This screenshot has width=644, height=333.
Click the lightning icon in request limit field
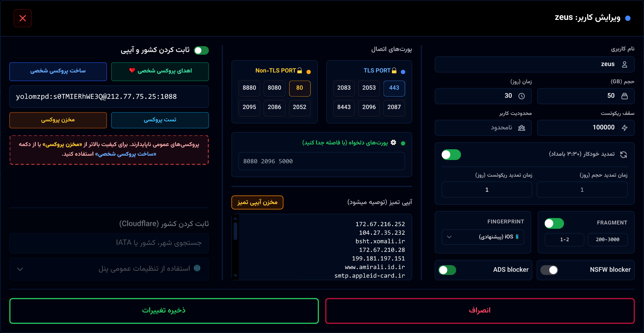click(624, 128)
